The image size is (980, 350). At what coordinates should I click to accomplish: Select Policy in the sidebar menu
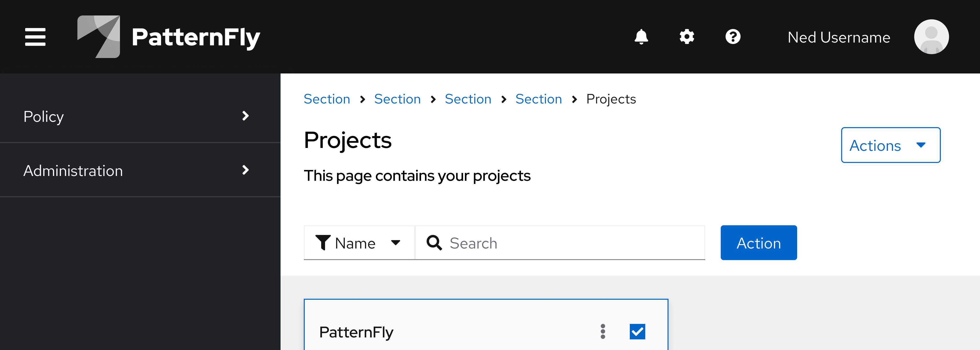[43, 116]
